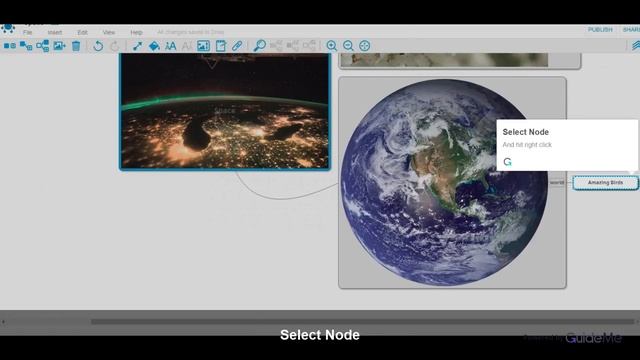The image size is (640, 360).
Task: Open the layers panel icon
Action: [x=636, y=46]
